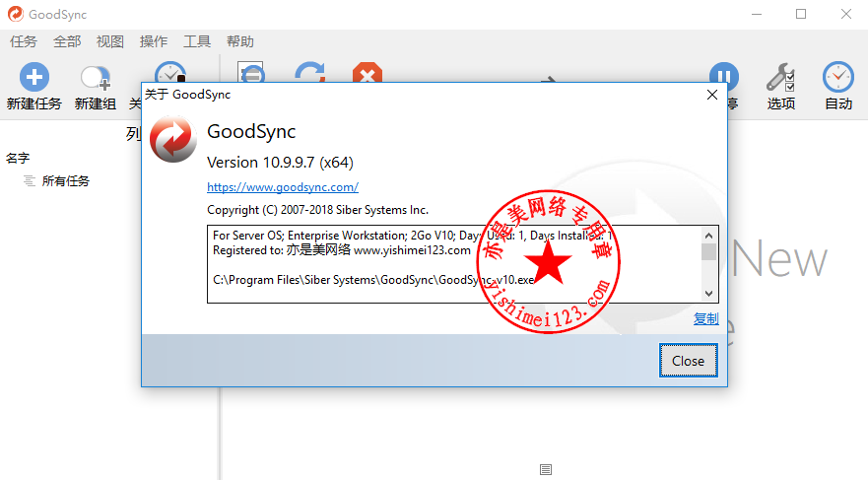The height and width of the screenshot is (480, 868).
Task: Click the scrollbar thumb in license box
Action: 708,252
